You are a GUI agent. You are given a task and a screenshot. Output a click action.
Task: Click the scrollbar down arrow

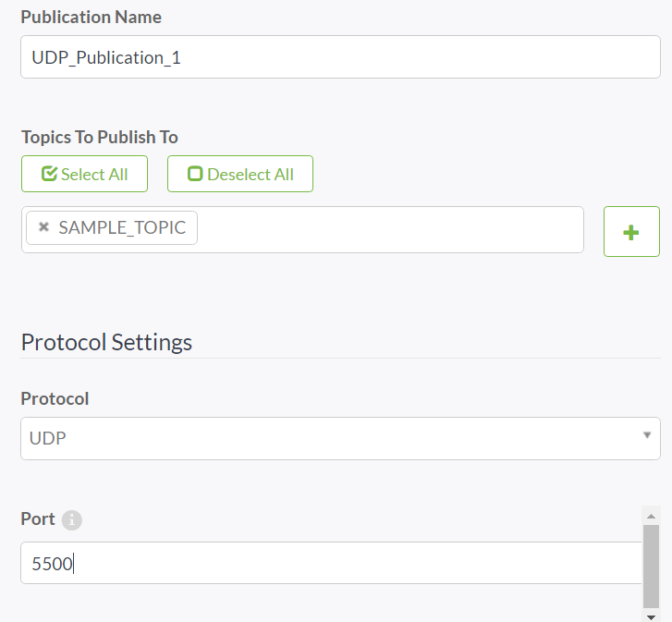[x=652, y=616]
